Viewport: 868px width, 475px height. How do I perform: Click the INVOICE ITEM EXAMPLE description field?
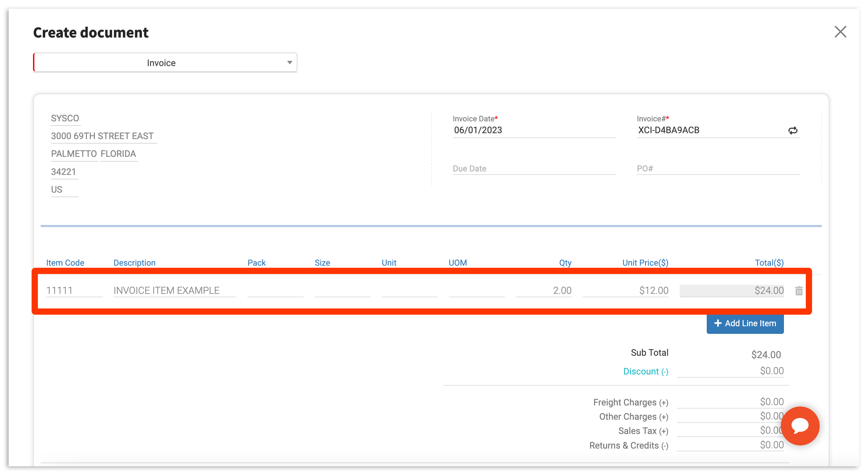(174, 290)
